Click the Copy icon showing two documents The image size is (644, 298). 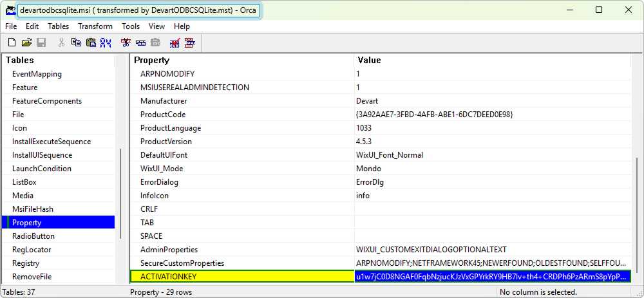76,42
